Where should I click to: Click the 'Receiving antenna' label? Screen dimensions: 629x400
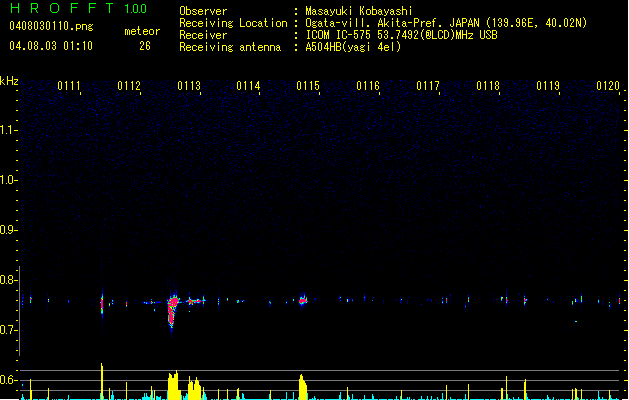click(x=230, y=47)
